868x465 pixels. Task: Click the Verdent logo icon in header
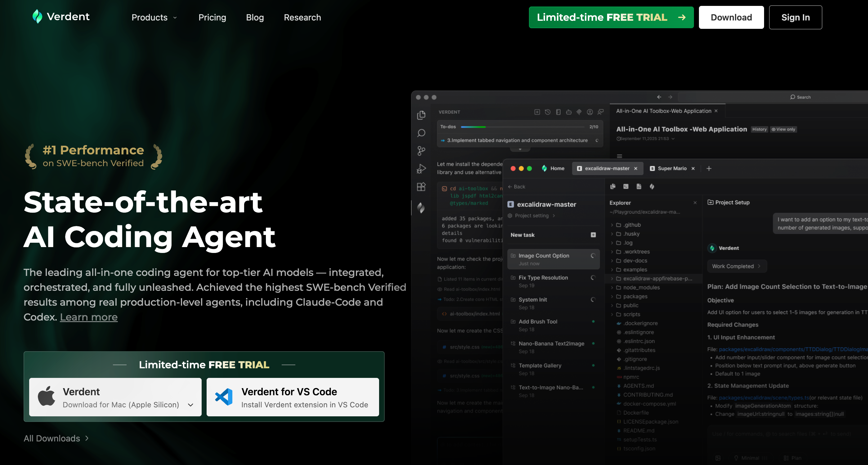point(38,16)
